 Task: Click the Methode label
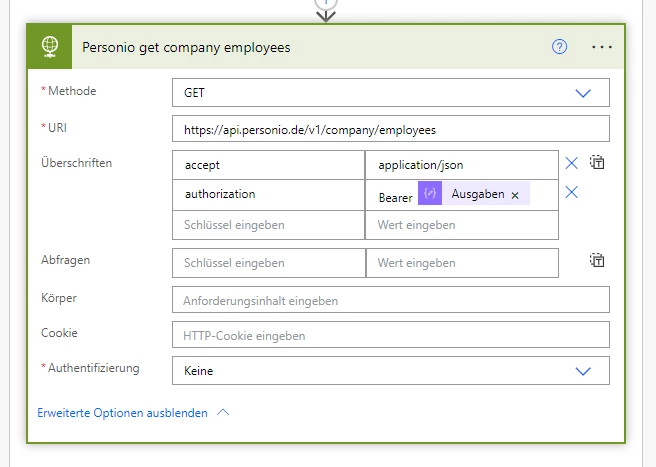[72, 91]
